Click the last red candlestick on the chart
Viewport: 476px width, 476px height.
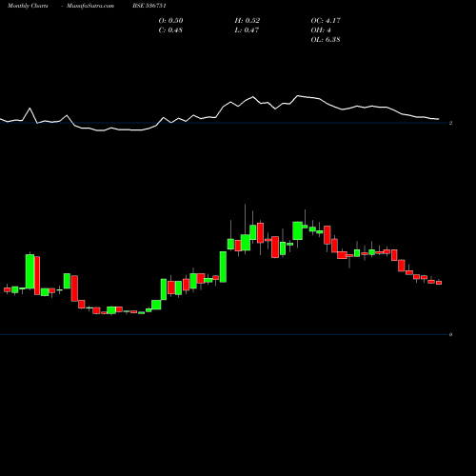click(x=439, y=283)
